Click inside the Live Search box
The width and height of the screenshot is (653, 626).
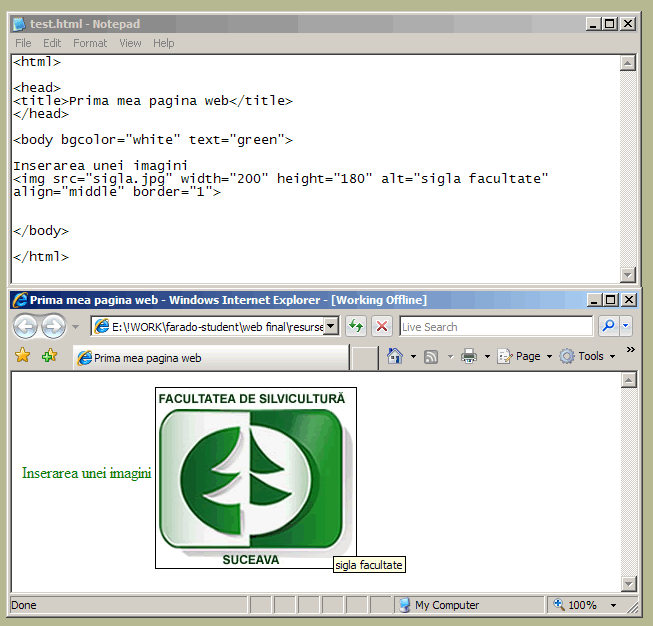(495, 327)
